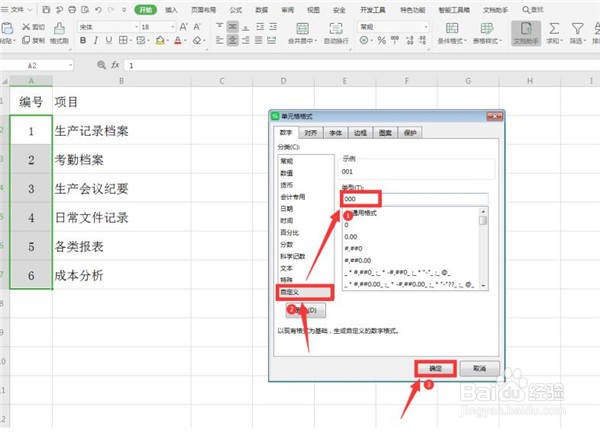Click the format list scrollbar thumb

[483, 220]
